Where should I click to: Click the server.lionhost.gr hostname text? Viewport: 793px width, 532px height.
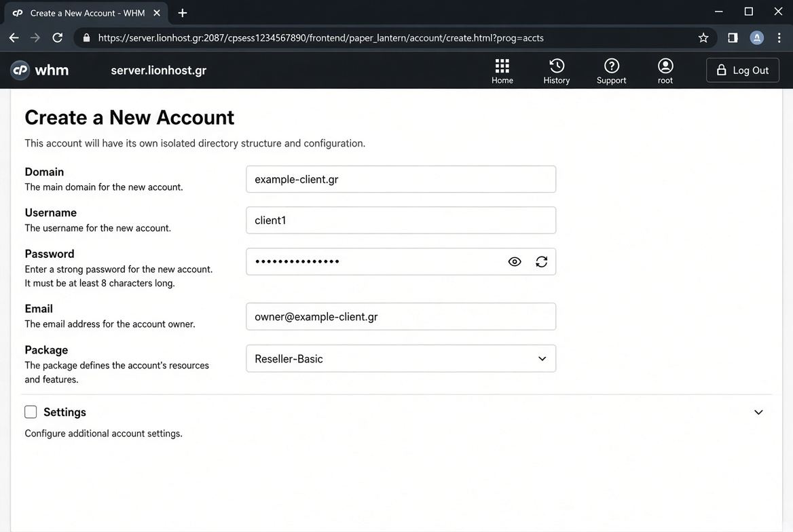158,71
